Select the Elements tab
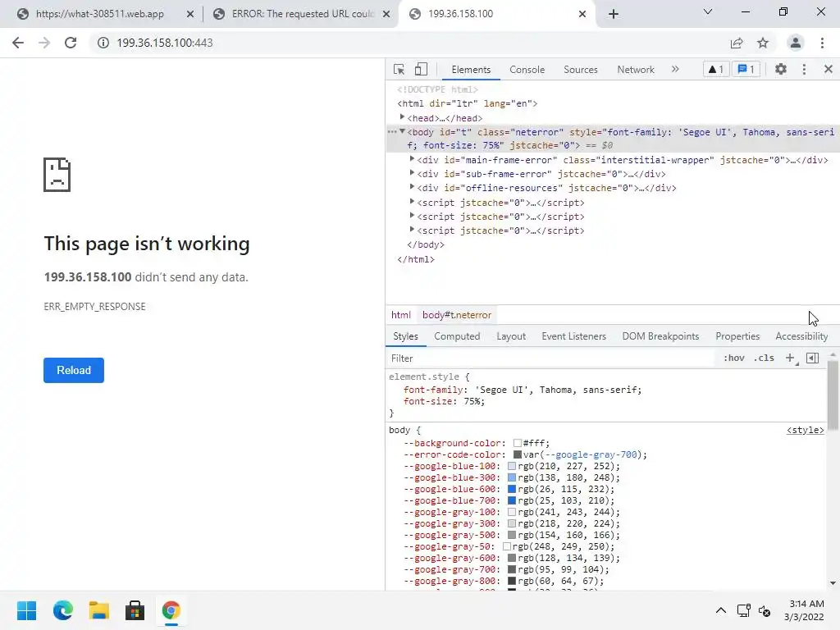 (x=471, y=70)
